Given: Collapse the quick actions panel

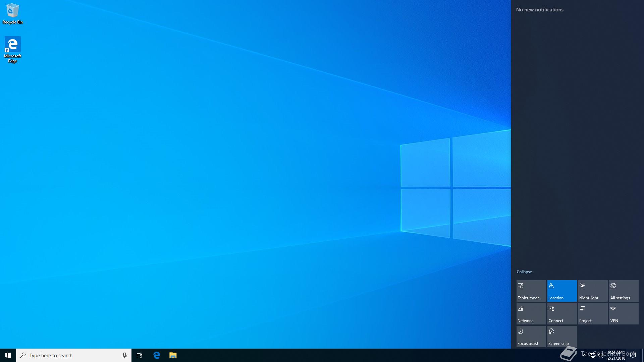Looking at the screenshot, I should pyautogui.click(x=524, y=272).
